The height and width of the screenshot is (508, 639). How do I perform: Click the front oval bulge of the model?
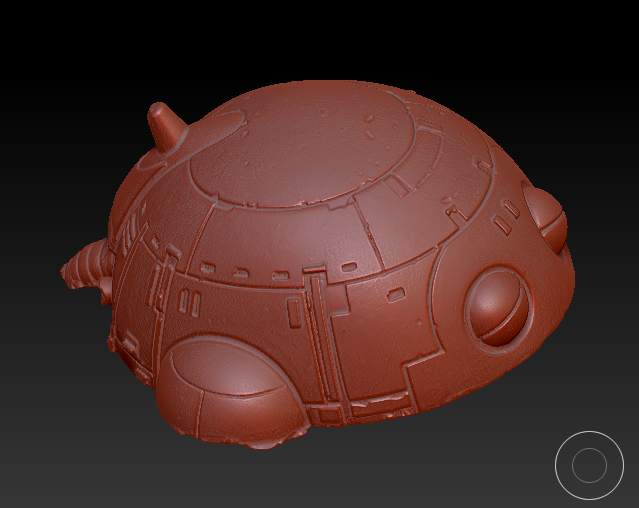[230, 393]
